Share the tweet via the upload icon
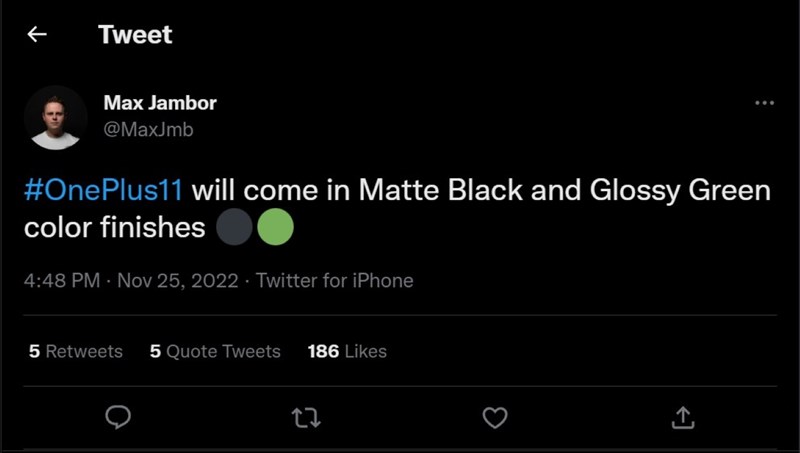The image size is (800, 453). 682,416
